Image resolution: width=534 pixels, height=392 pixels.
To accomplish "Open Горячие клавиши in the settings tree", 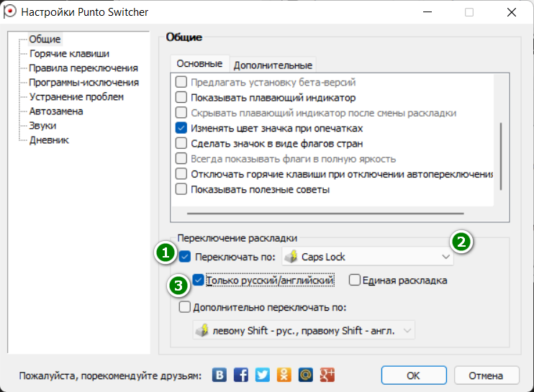I will tap(69, 54).
